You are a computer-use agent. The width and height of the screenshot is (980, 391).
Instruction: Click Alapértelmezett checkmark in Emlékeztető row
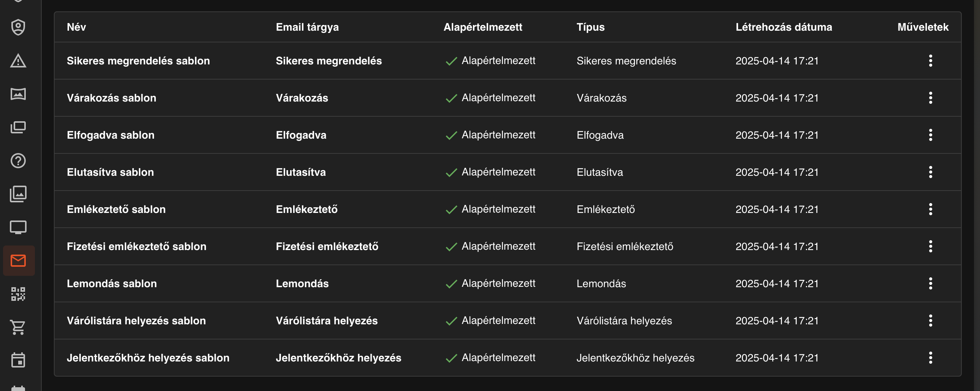[451, 210]
